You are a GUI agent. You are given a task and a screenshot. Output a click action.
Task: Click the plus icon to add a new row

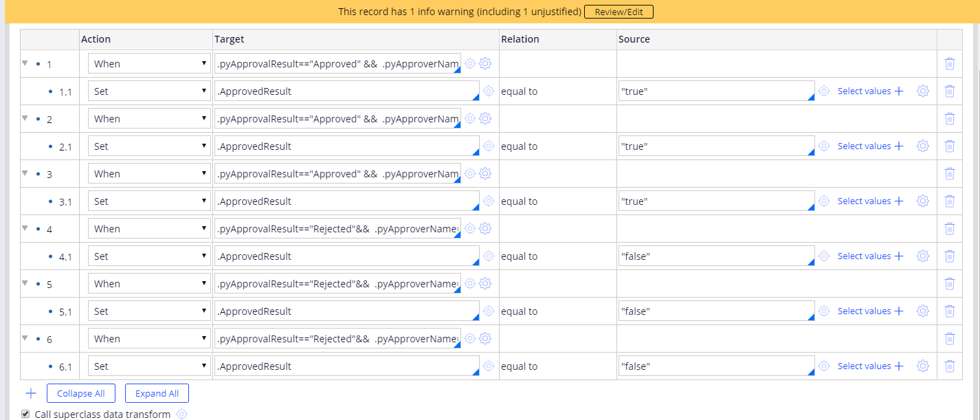[30, 393]
